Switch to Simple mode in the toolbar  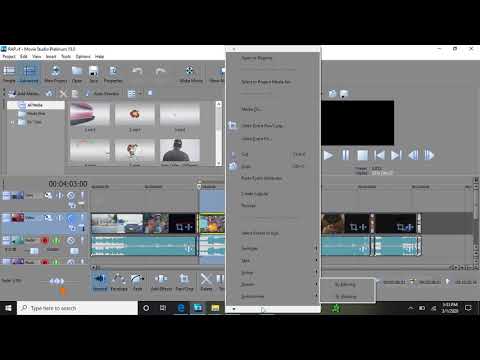(x=9, y=74)
